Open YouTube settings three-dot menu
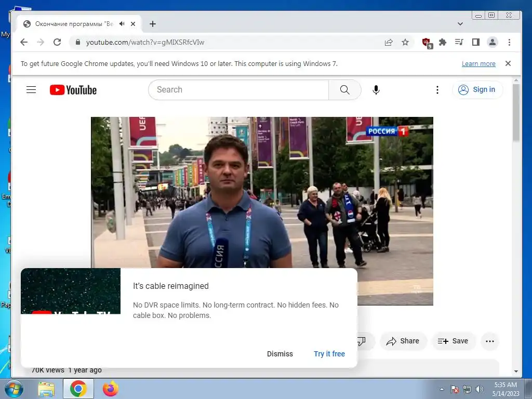Screen dimensions: 532x399 click(x=437, y=89)
